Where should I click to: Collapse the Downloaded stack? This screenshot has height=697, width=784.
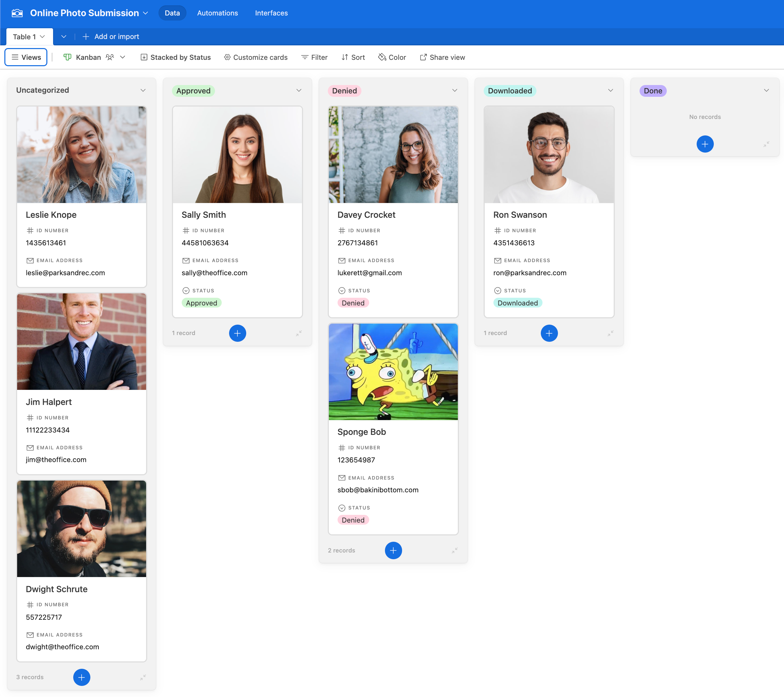tap(611, 333)
